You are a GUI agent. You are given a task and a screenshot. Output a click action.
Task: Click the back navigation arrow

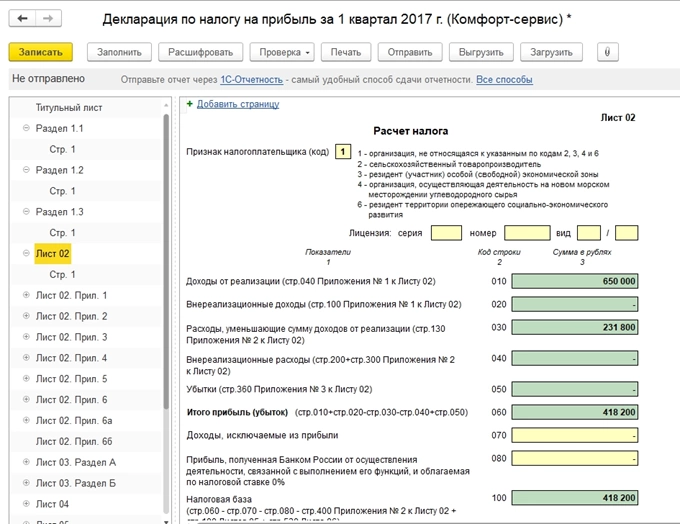pyautogui.click(x=22, y=19)
